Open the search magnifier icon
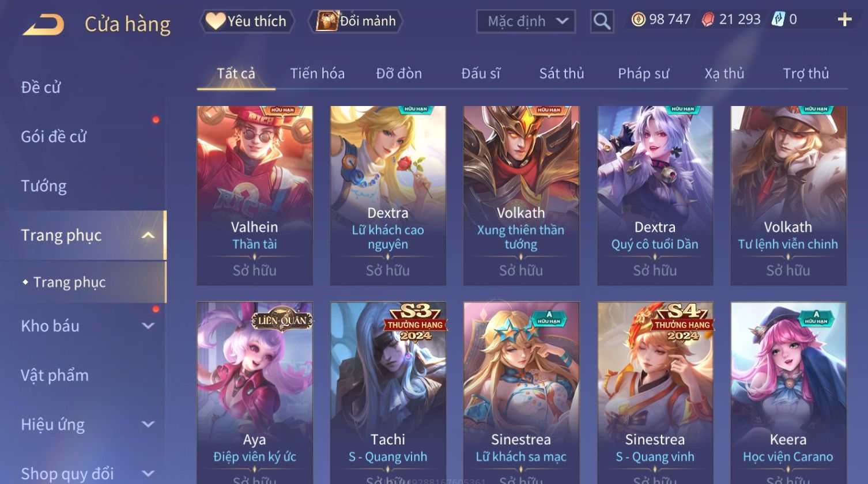Viewport: 868px width, 484px height. [x=602, y=21]
